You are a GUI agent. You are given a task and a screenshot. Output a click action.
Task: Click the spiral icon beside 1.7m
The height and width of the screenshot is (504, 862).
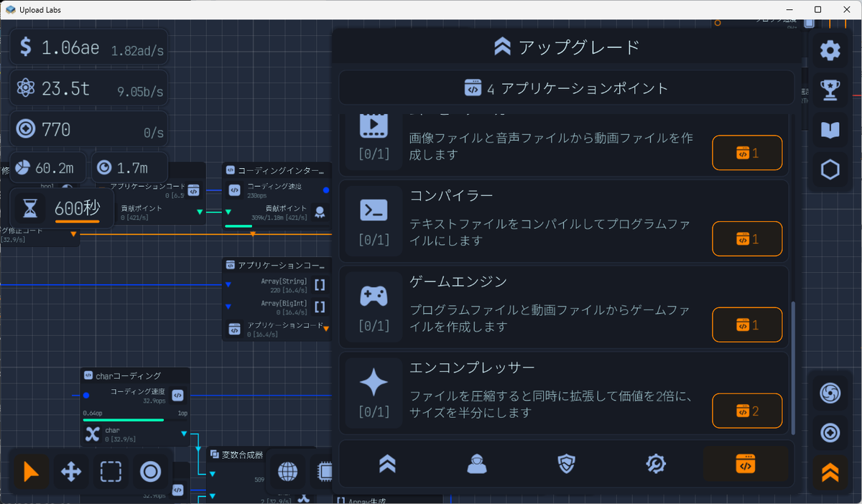[x=104, y=167]
